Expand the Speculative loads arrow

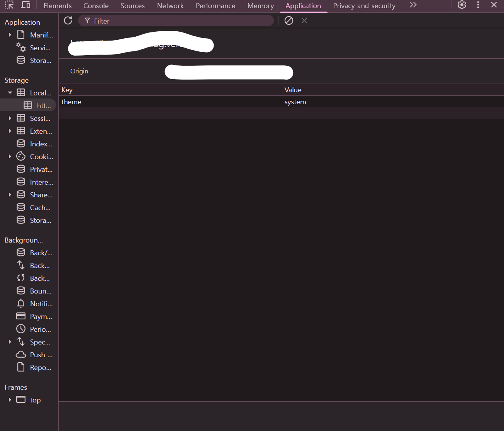(x=10, y=342)
